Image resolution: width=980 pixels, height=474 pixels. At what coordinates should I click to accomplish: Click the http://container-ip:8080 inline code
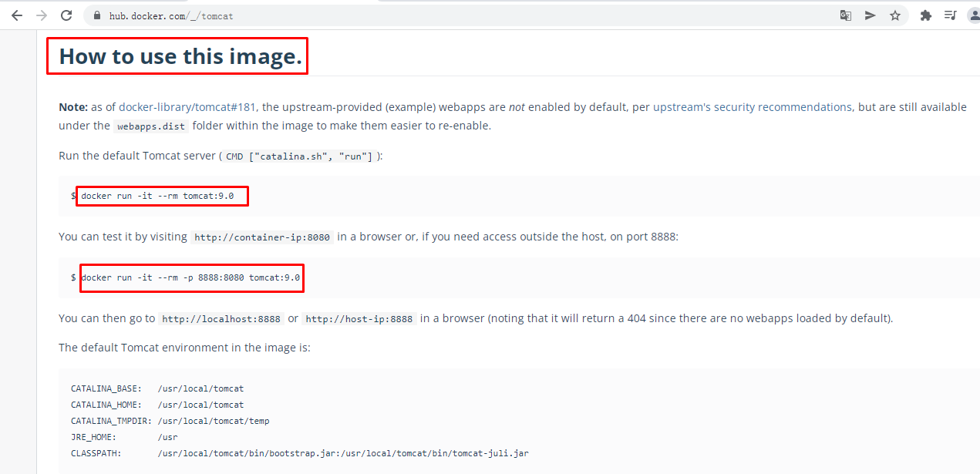coord(262,237)
